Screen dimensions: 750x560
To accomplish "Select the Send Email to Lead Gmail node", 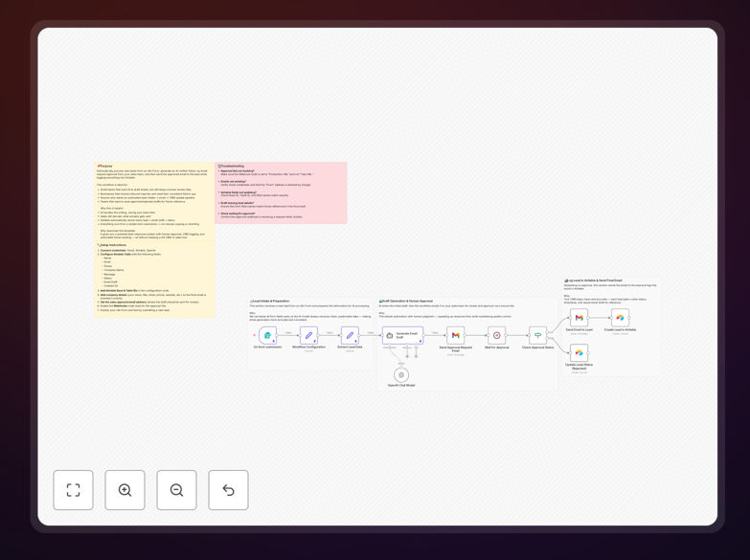I will tap(579, 318).
